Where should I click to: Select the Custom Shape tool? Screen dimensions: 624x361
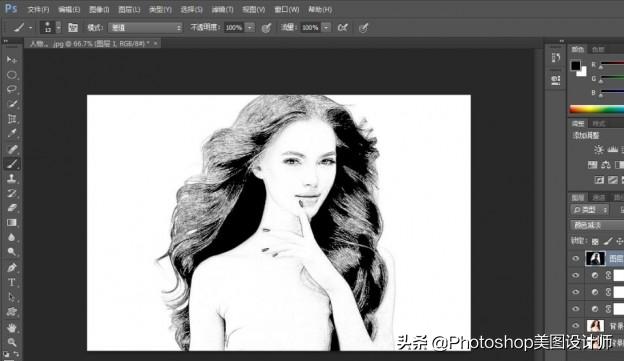point(12,312)
